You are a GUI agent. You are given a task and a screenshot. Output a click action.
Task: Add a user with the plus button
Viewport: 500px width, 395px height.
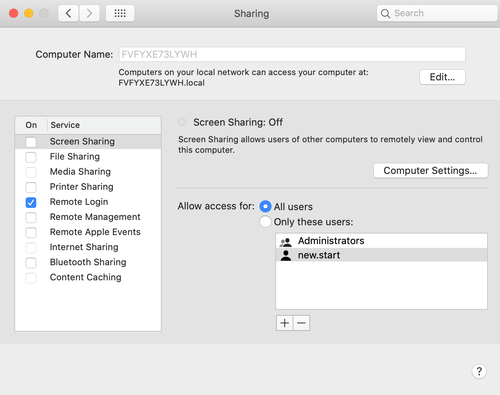click(x=285, y=323)
